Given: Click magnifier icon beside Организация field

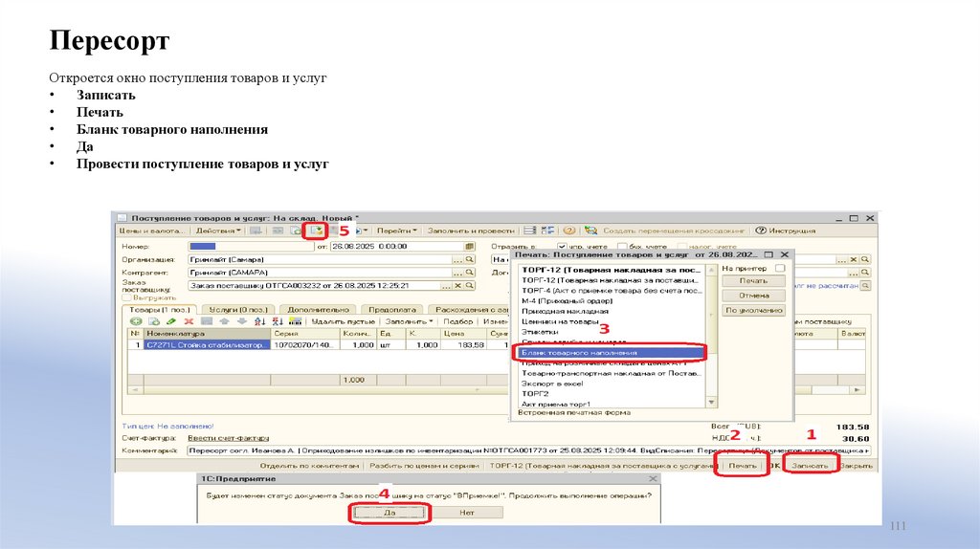Looking at the screenshot, I should [x=470, y=259].
